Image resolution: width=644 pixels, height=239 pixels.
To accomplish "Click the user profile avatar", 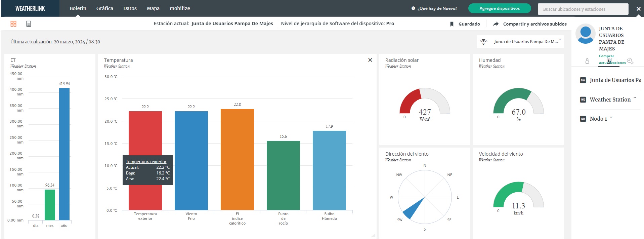I will [585, 33].
